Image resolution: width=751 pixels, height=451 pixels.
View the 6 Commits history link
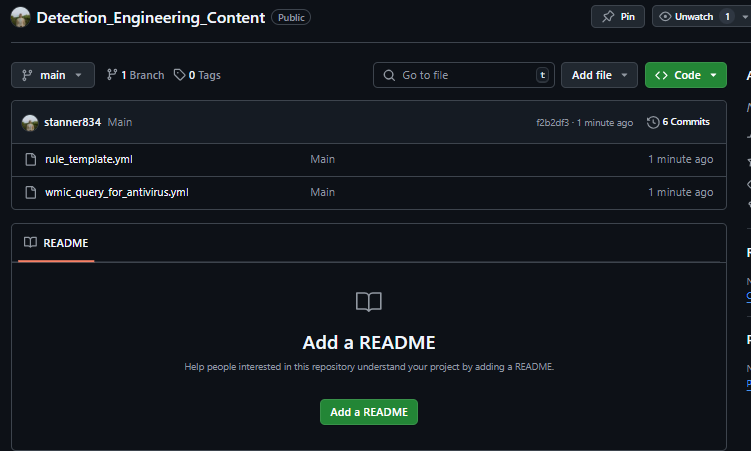pos(685,122)
